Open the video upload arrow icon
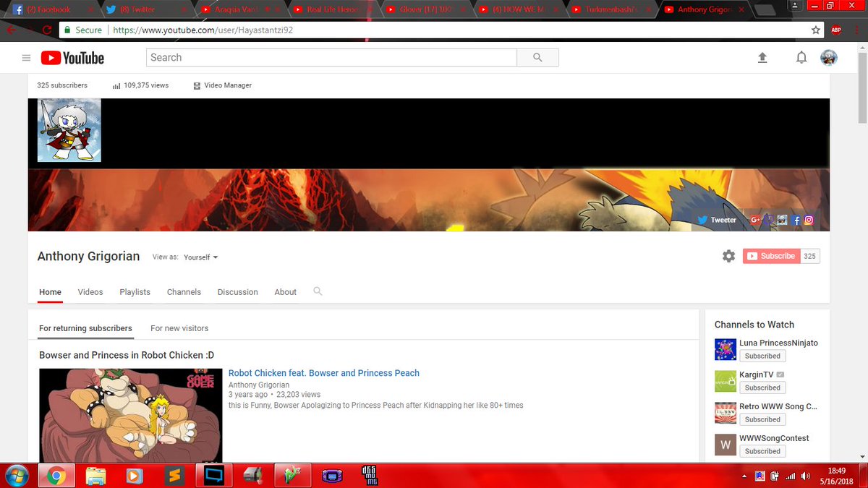This screenshot has width=868, height=488. coord(762,58)
